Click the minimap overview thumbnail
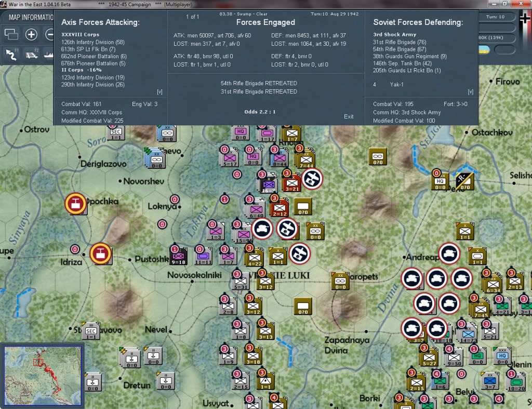The width and height of the screenshot is (532, 409). coord(43,375)
